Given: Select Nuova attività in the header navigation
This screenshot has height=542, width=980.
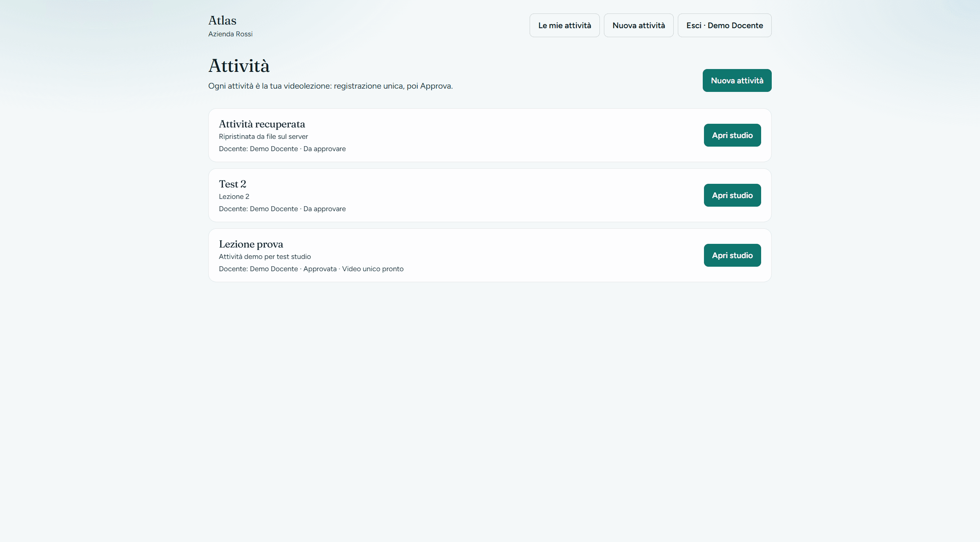Looking at the screenshot, I should pyautogui.click(x=639, y=25).
